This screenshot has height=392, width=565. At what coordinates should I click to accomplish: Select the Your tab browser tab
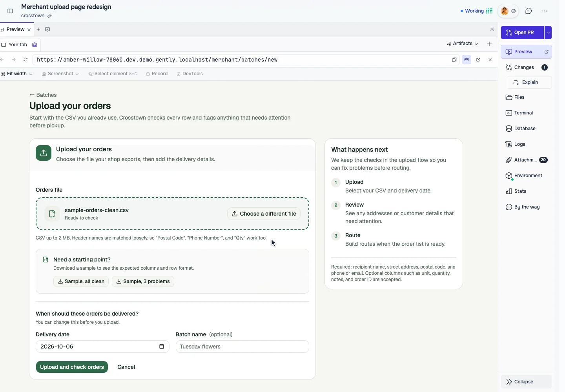click(20, 45)
